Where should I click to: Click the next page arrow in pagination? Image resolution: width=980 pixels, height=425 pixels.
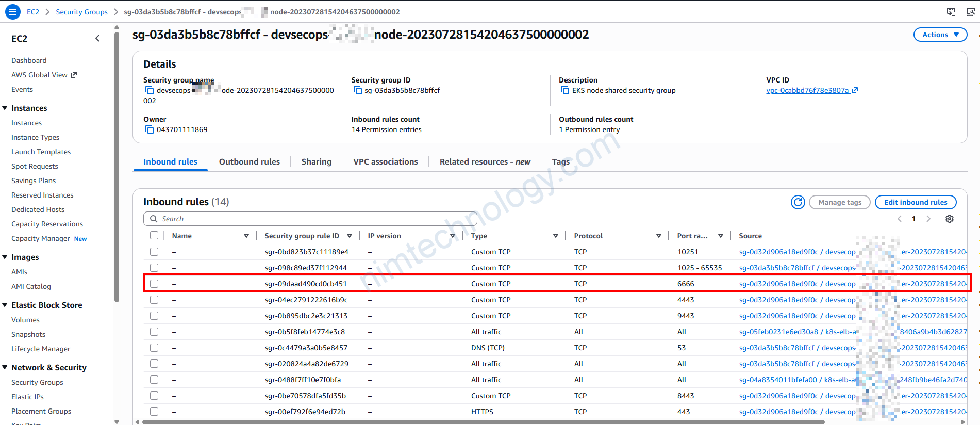pyautogui.click(x=928, y=219)
